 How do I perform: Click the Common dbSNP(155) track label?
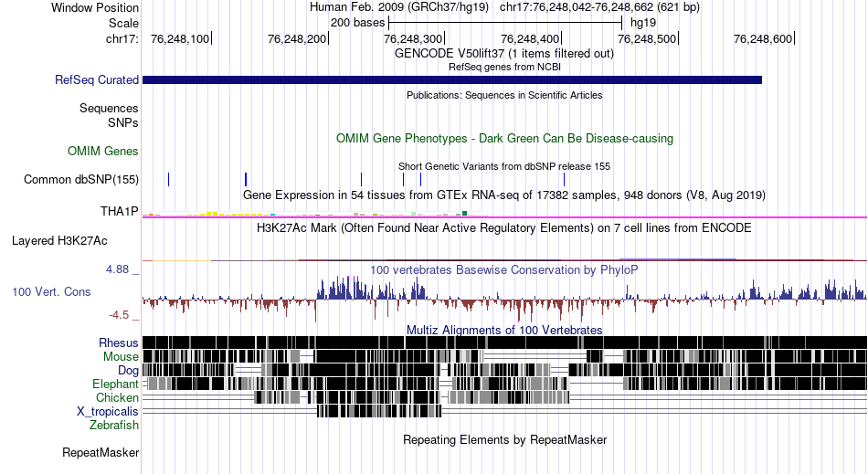[x=81, y=179]
